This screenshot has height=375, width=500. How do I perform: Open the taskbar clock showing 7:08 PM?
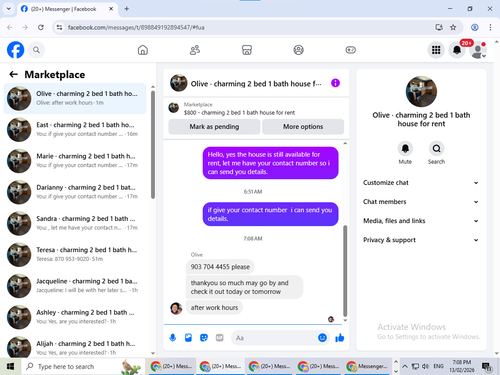pos(462,366)
